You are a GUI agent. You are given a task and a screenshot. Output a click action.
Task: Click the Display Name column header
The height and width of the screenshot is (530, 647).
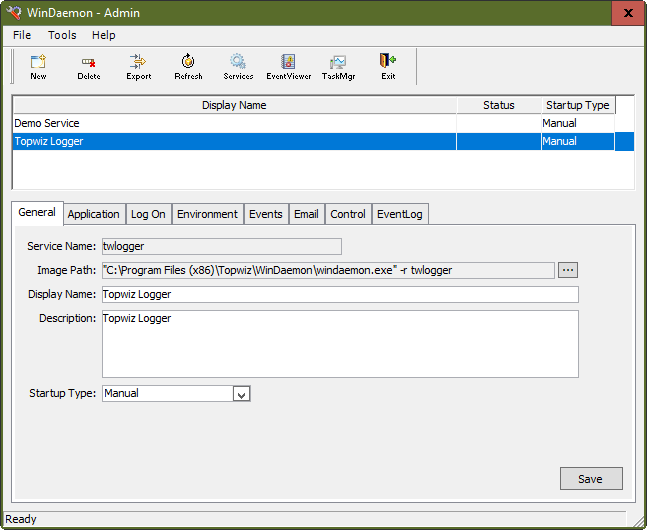pos(234,105)
